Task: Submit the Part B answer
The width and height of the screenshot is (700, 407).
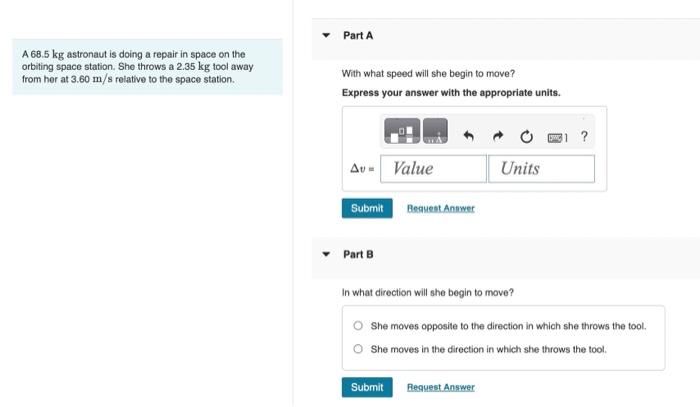Action: [367, 387]
